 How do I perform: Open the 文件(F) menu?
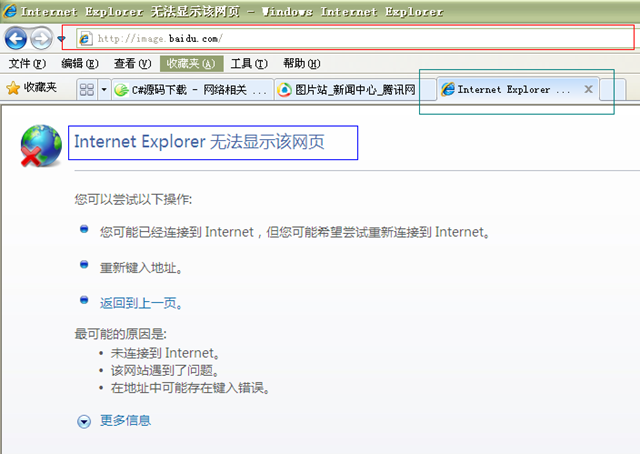point(27,64)
